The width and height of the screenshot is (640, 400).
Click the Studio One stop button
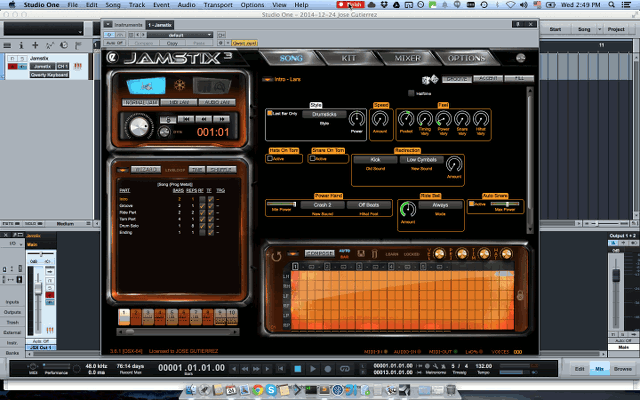[298, 369]
